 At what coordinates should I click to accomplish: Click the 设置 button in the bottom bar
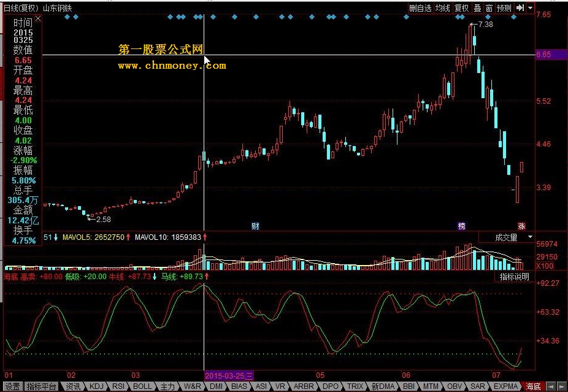[13, 386]
